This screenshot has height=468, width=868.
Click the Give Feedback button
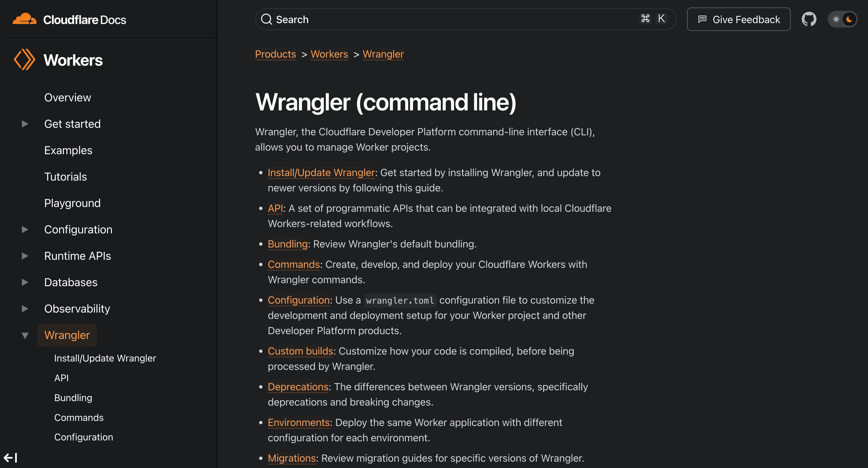tap(738, 19)
